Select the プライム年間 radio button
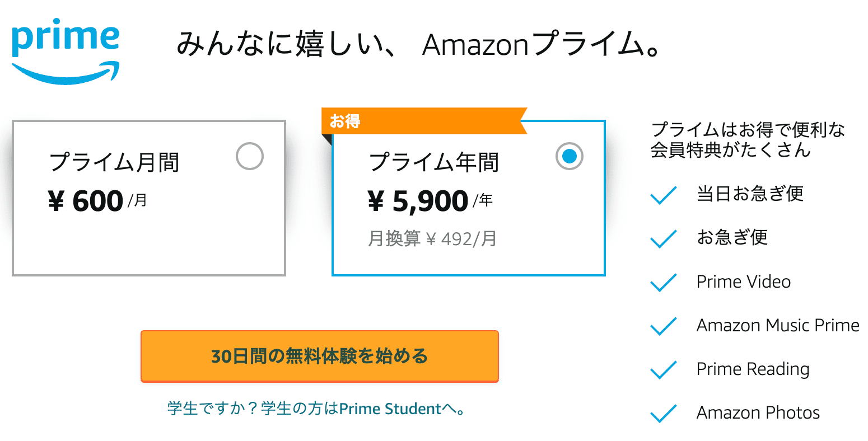 click(x=569, y=157)
